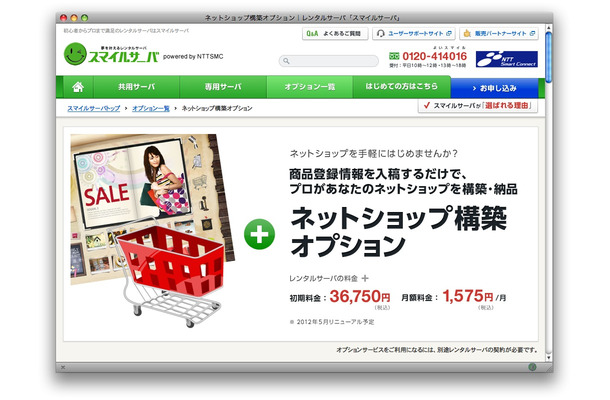Viewport: 610px width, 400px height.
Task: Click the small X icon in status bar
Action: coord(63,367)
